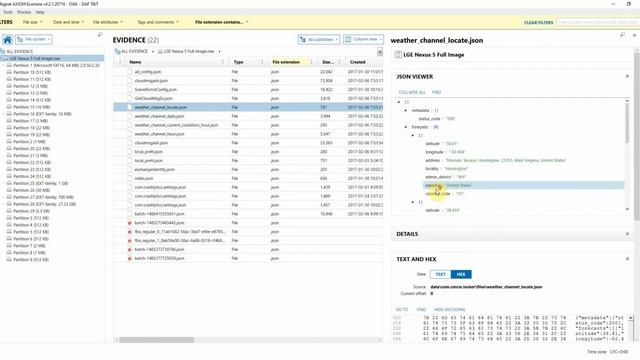Click red icon of fbs_regular_1 file row

coord(130,241)
